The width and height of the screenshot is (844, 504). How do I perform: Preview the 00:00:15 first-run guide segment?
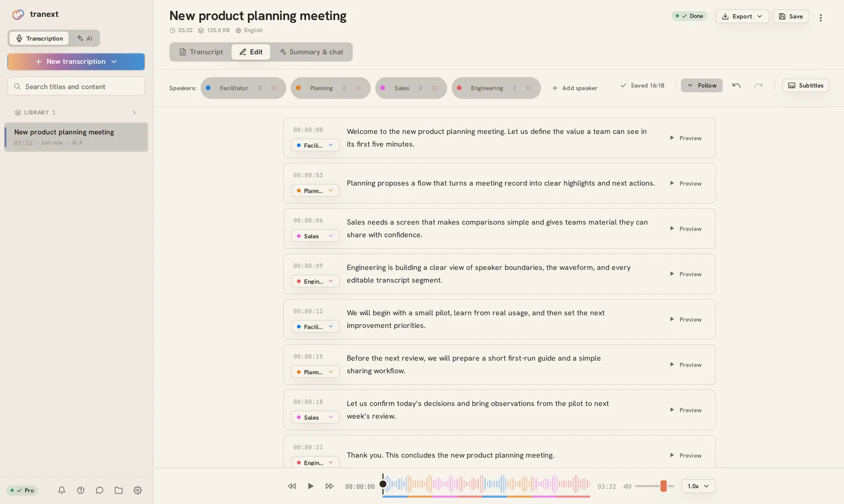(x=686, y=365)
